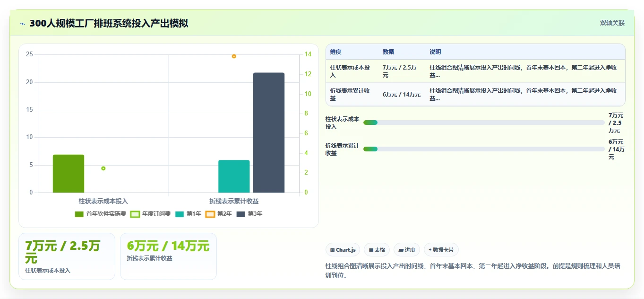Click table cell 柱状表示成本投入
The width and height of the screenshot is (644, 299).
click(352, 71)
